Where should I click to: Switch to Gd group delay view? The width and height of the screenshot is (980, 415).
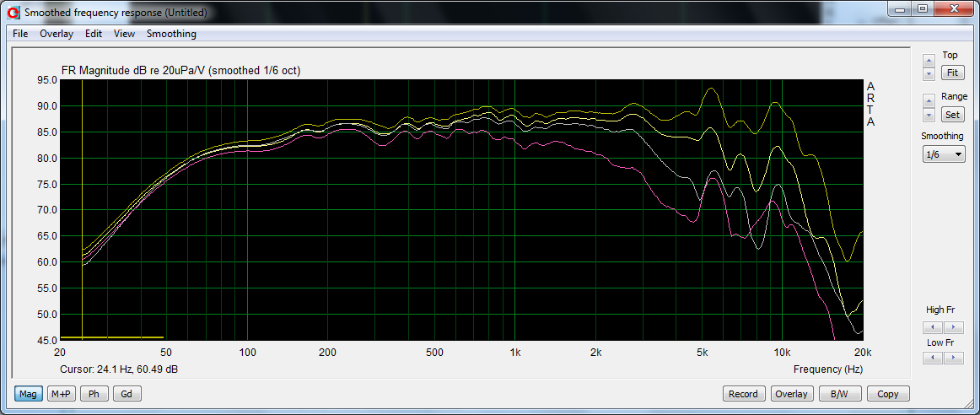(x=127, y=394)
